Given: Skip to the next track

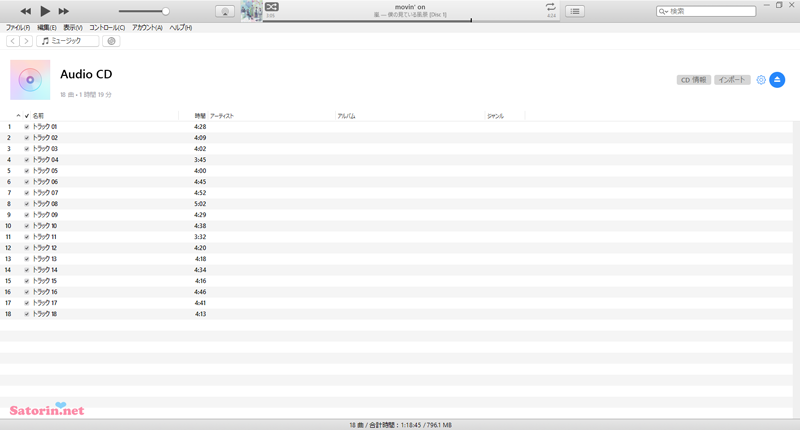Looking at the screenshot, I should click(x=64, y=11).
